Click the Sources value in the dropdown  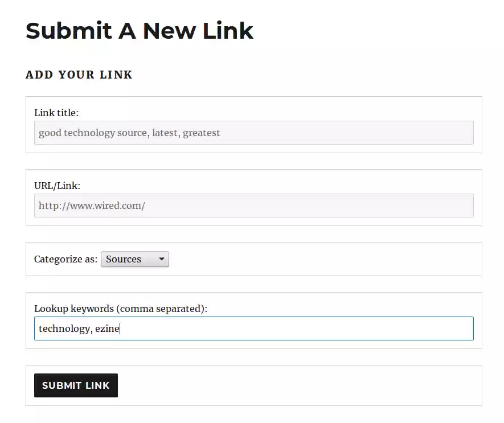(x=124, y=259)
